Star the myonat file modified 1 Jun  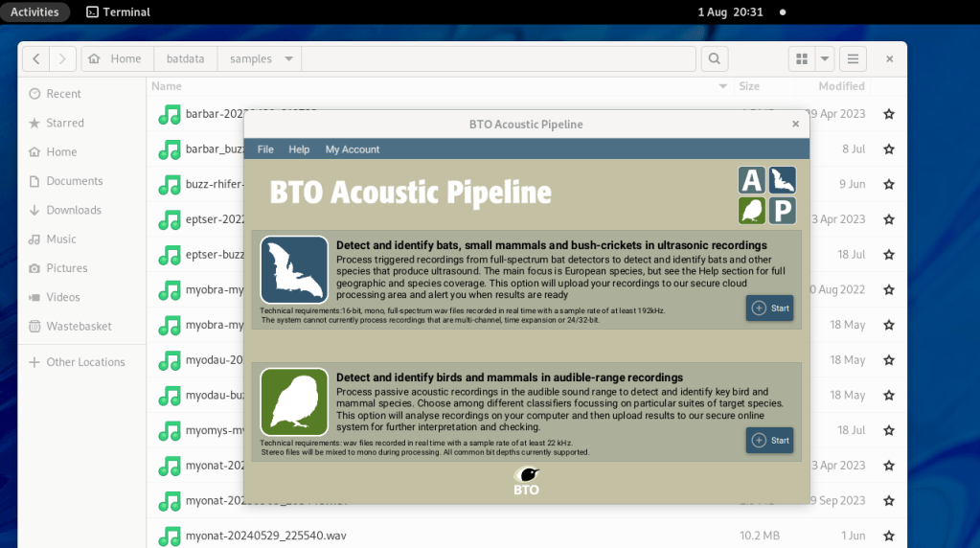tap(889, 537)
